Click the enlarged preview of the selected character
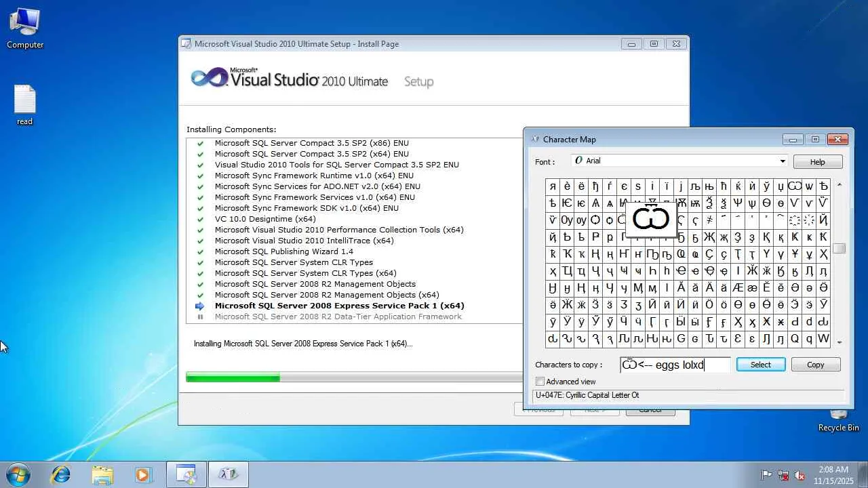Screen dimensions: 868x488 [x=651, y=219]
